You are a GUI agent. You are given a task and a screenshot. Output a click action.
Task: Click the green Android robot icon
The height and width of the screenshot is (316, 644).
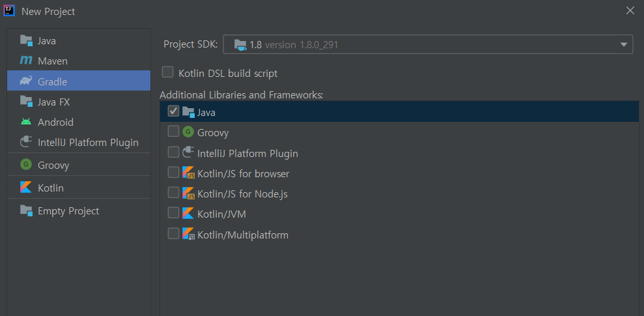26,122
